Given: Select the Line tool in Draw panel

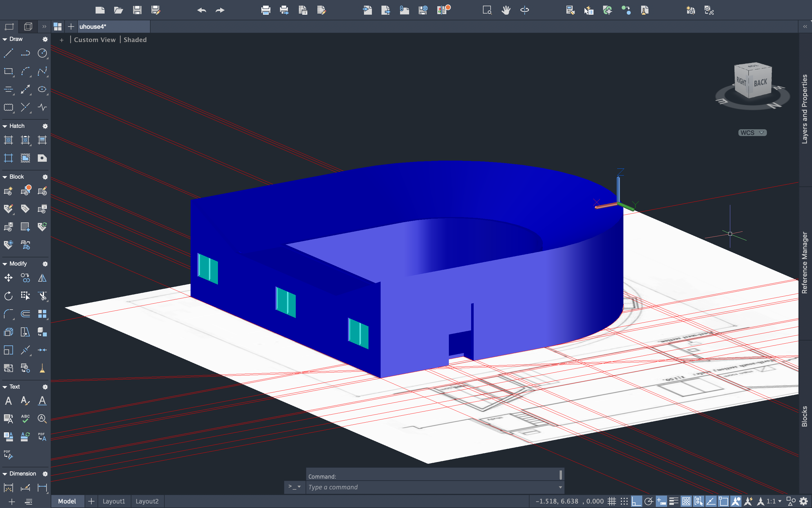Looking at the screenshot, I should (8, 53).
